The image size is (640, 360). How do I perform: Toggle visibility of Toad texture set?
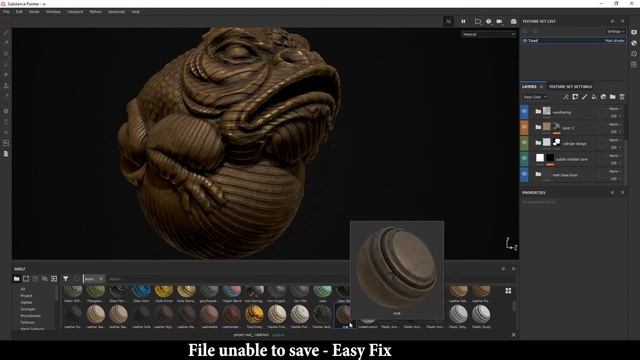point(525,40)
